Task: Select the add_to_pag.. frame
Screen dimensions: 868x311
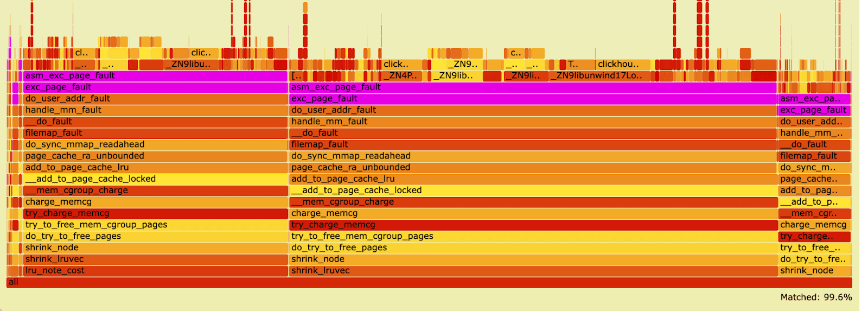Action: click(x=814, y=191)
